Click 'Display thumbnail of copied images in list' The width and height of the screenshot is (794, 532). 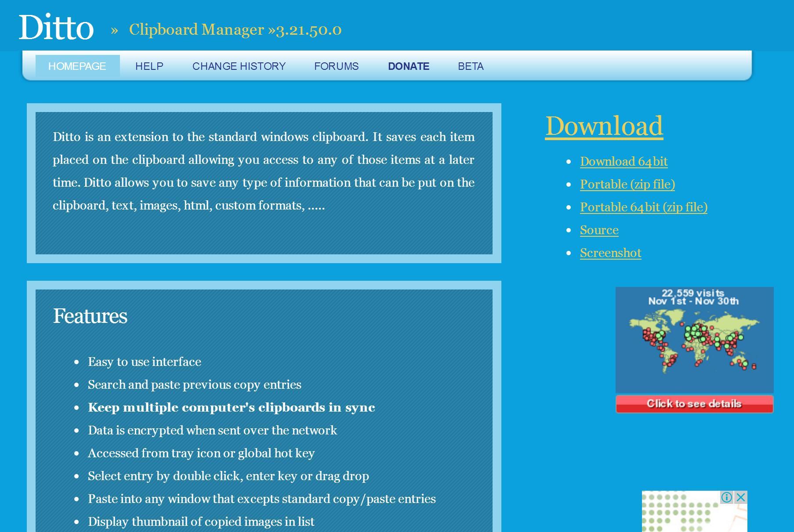(201, 522)
